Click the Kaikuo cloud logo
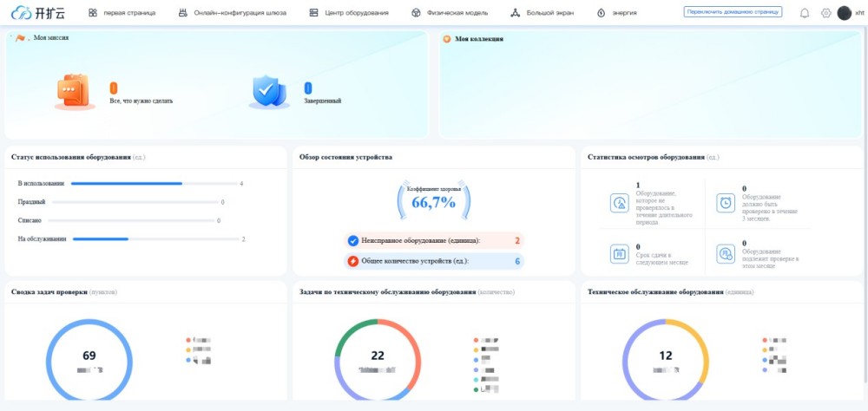868x411 pixels. (38, 13)
